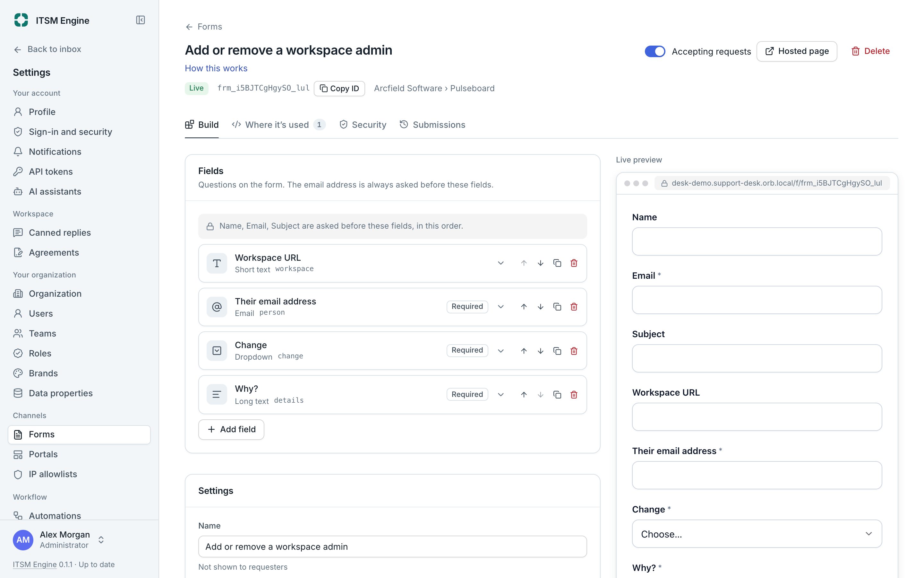This screenshot has height=578, width=924.
Task: Duplicate the Their email address field
Action: (x=557, y=307)
